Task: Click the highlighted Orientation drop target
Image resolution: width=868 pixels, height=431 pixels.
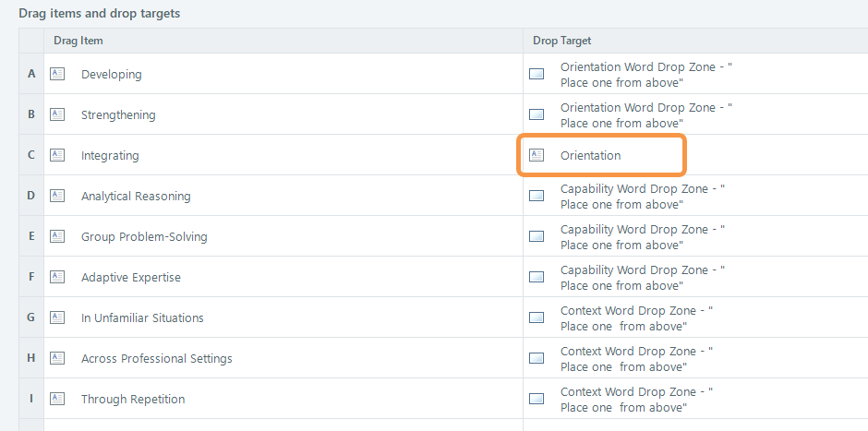Action: pos(591,155)
